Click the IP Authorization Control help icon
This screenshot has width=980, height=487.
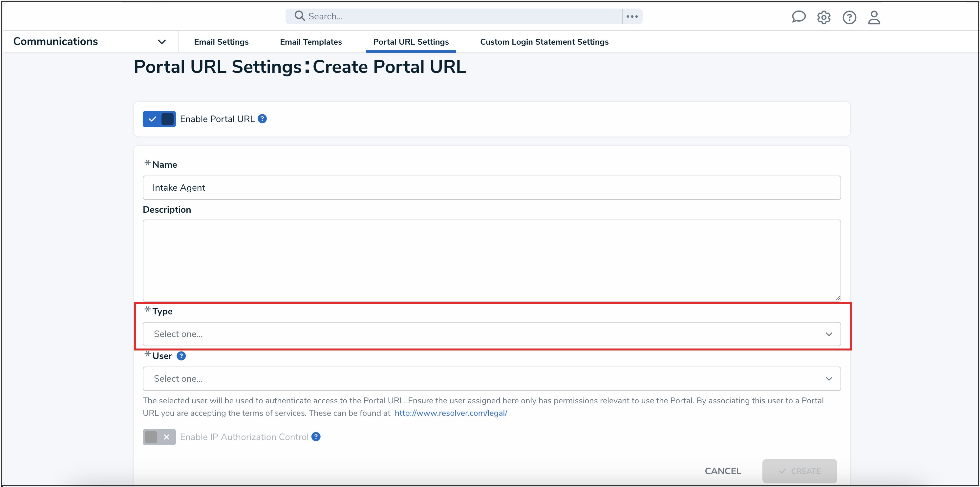pos(316,437)
